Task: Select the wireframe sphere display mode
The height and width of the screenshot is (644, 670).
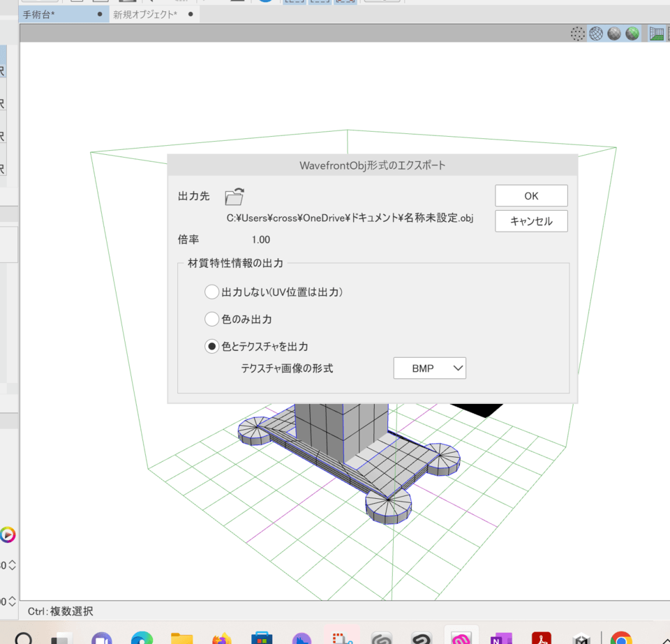Action: (595, 33)
